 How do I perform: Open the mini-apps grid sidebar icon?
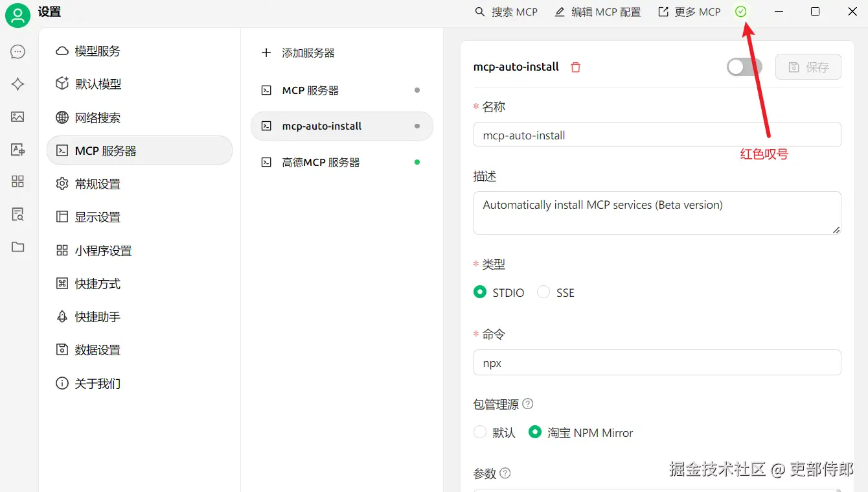[17, 182]
